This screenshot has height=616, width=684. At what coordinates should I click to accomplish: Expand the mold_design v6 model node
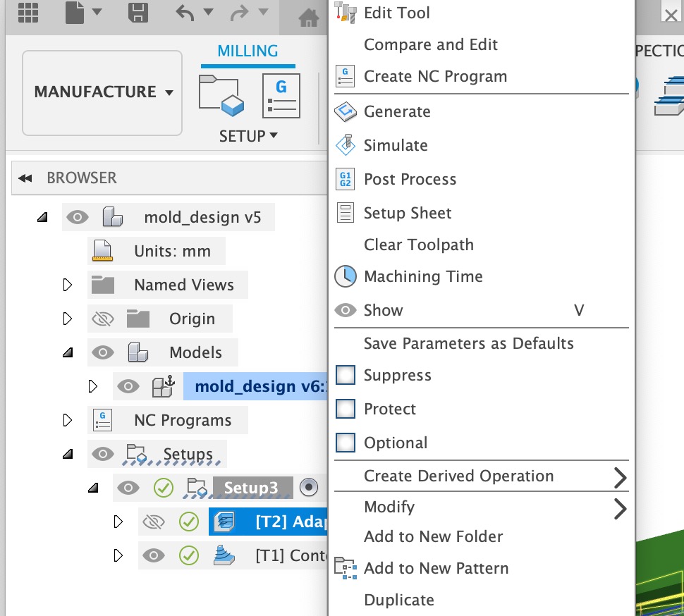(92, 386)
